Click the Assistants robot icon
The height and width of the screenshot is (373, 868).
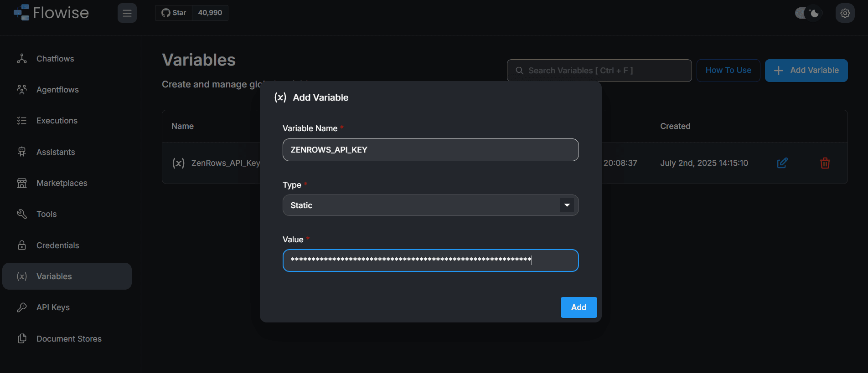click(22, 152)
